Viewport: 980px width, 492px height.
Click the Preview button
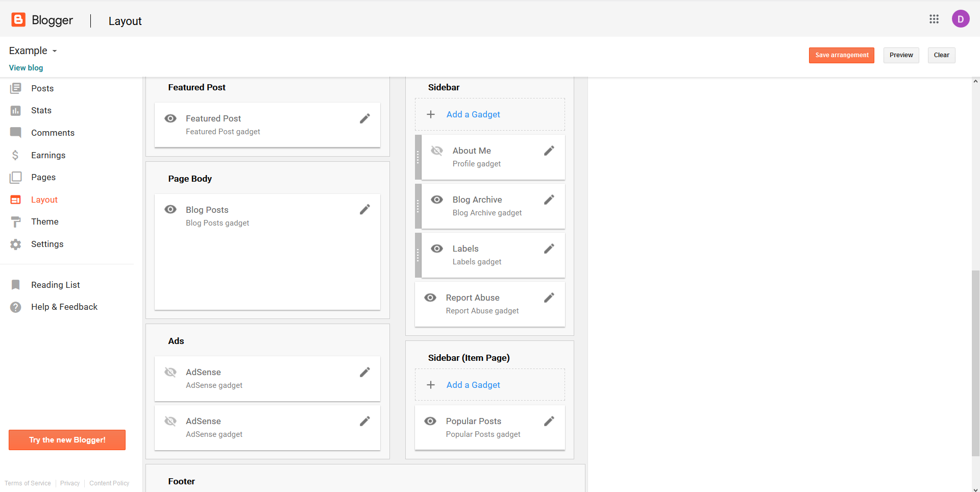point(901,55)
